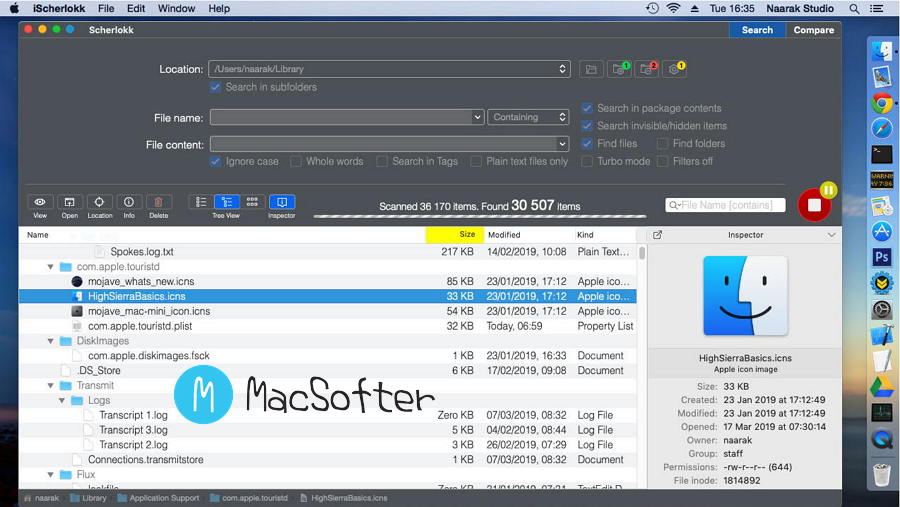Enable Search in Tags checkbox
900x507 pixels.
click(382, 161)
